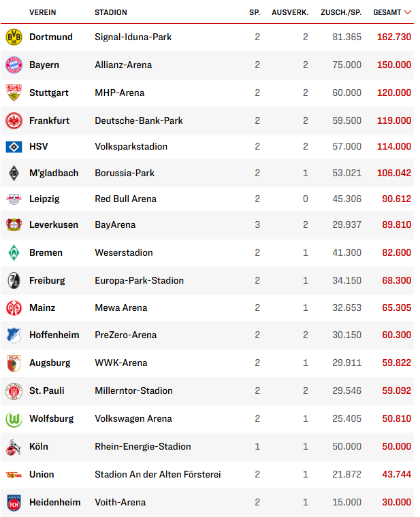The image size is (420, 517).
Task: Click the RB Leipzig club logo
Action: click(x=14, y=199)
